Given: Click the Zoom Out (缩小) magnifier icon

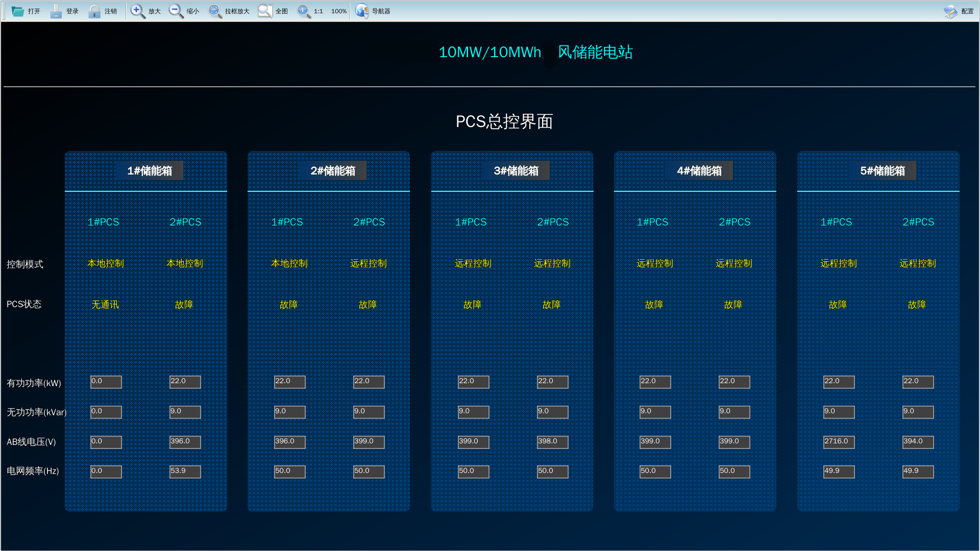Looking at the screenshot, I should pos(176,11).
